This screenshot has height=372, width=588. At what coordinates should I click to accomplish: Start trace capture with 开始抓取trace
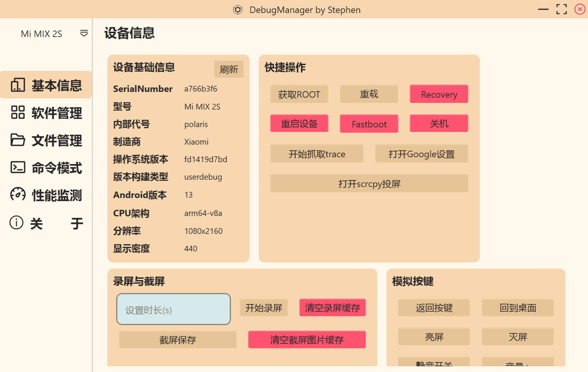[317, 154]
